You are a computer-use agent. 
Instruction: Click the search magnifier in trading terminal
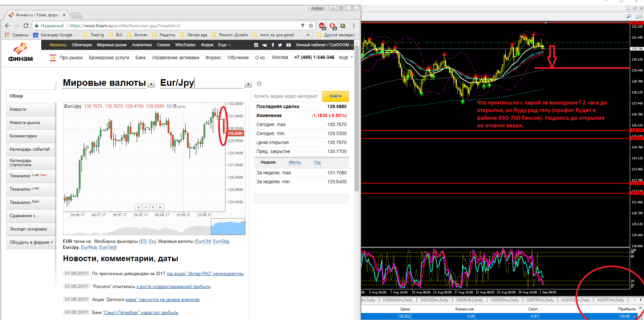[629, 16]
